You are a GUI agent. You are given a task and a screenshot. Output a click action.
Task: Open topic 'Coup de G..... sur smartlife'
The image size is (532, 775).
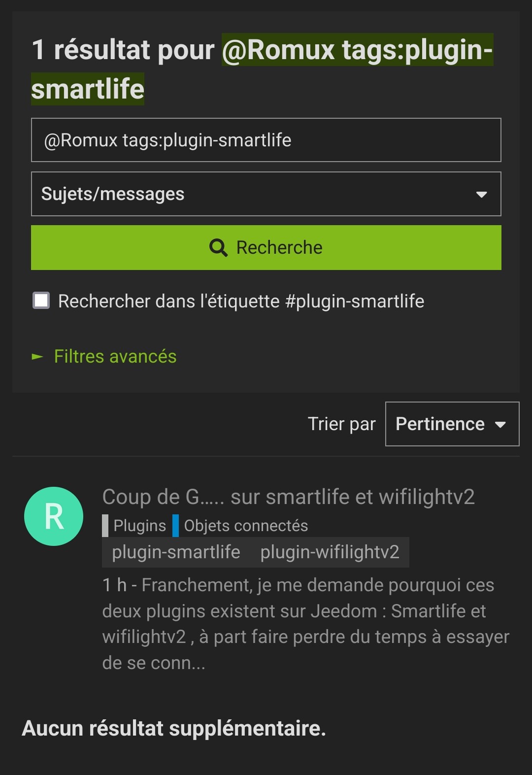pos(288,497)
